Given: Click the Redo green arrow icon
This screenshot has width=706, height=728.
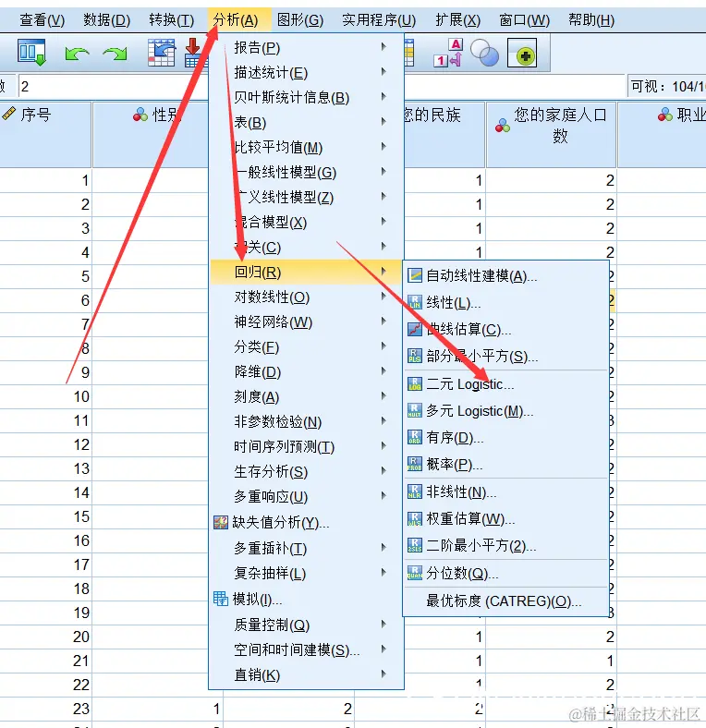Looking at the screenshot, I should pos(116,54).
